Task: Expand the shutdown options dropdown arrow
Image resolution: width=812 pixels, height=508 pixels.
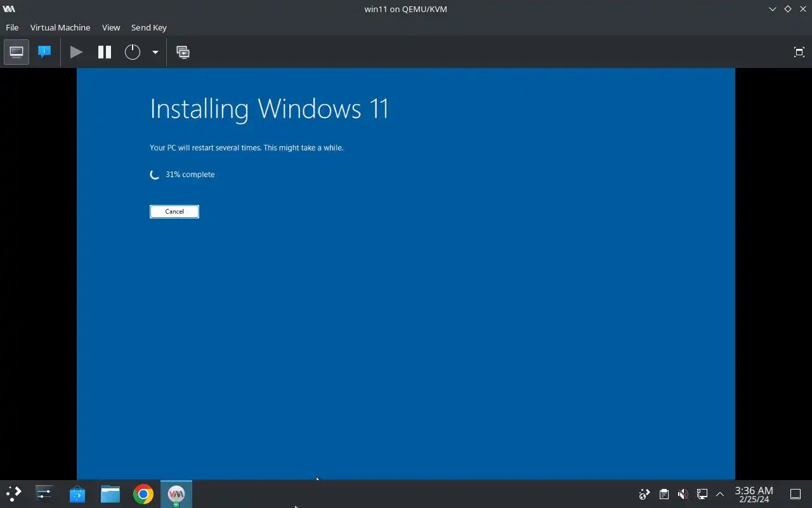Action: [x=155, y=52]
